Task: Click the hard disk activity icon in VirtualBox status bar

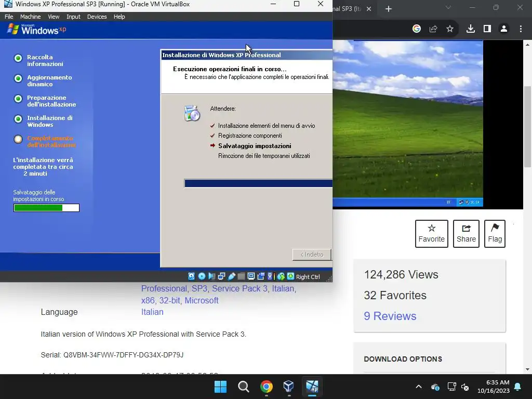Action: click(x=191, y=276)
